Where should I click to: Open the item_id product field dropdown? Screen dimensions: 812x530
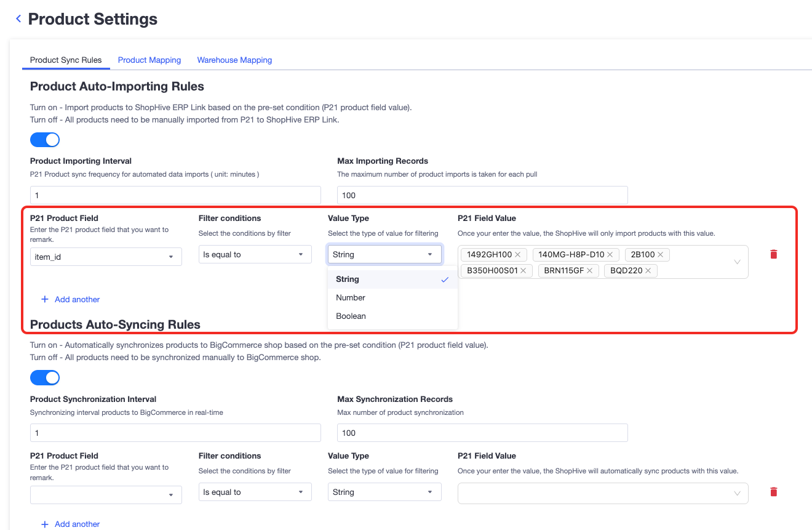(x=106, y=257)
